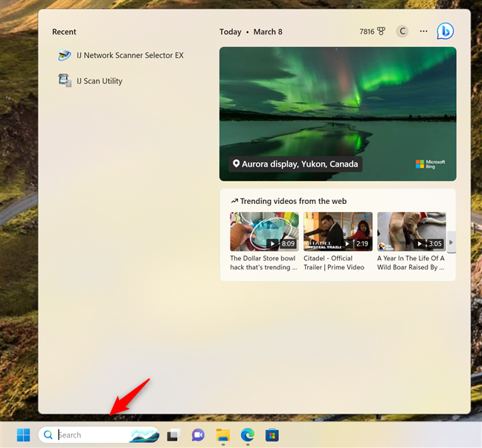
Task: Play the Wild Boar video thumbnail
Action: pyautogui.click(x=411, y=231)
